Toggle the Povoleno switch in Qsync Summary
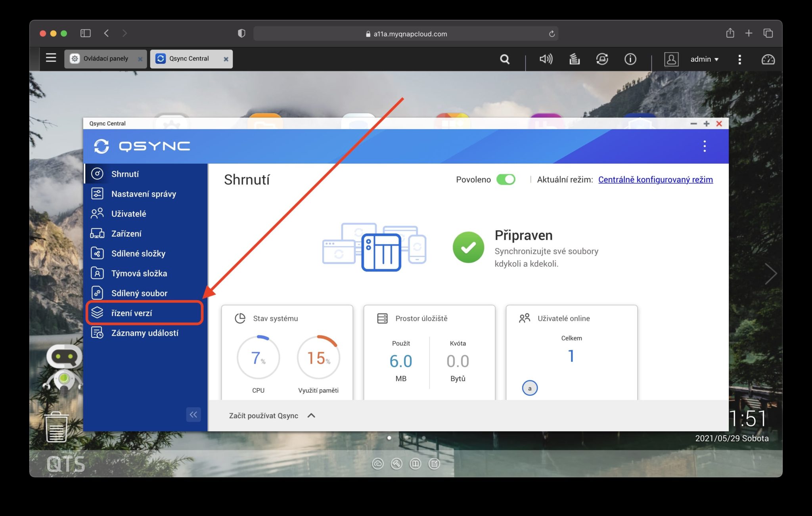The width and height of the screenshot is (812, 516). [x=506, y=179]
